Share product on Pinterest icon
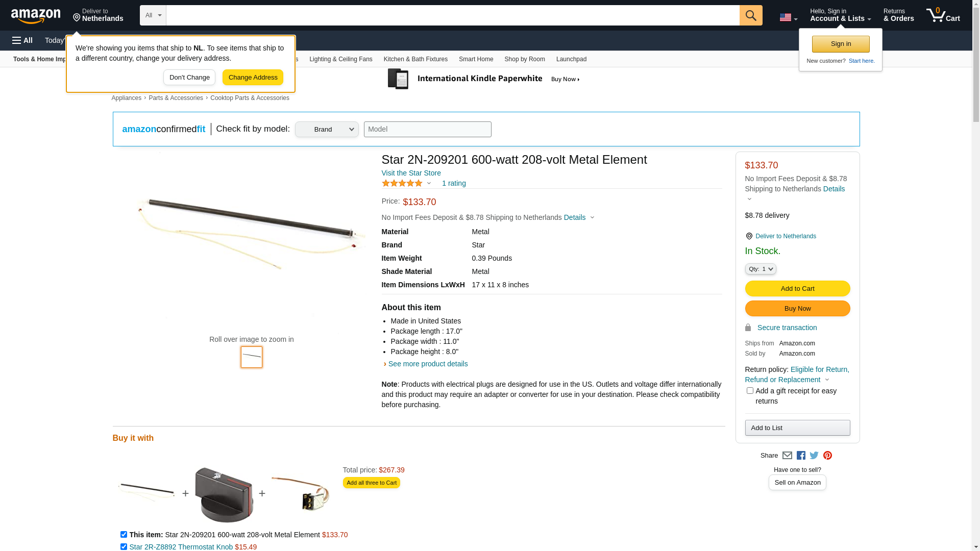 pos(827,456)
